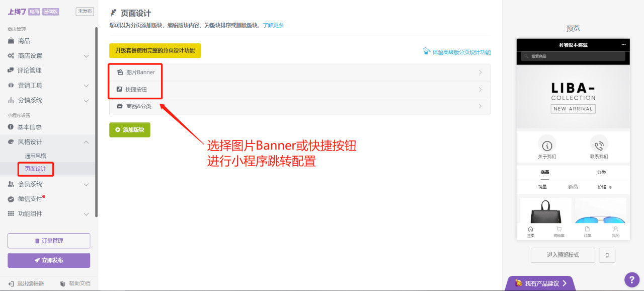Click the 我的 profile icon in the preview

pyautogui.click(x=616, y=230)
